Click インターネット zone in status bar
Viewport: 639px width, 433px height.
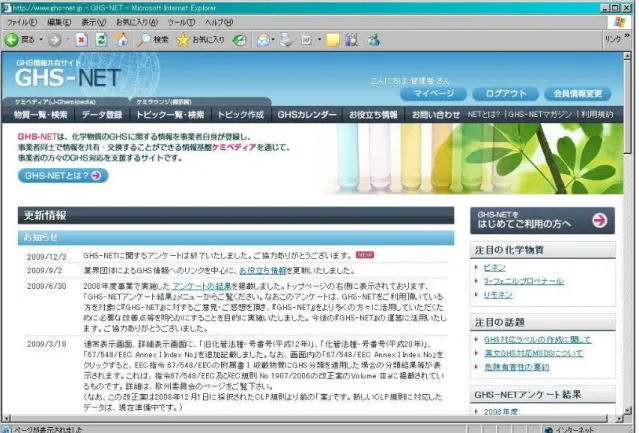pos(569,429)
